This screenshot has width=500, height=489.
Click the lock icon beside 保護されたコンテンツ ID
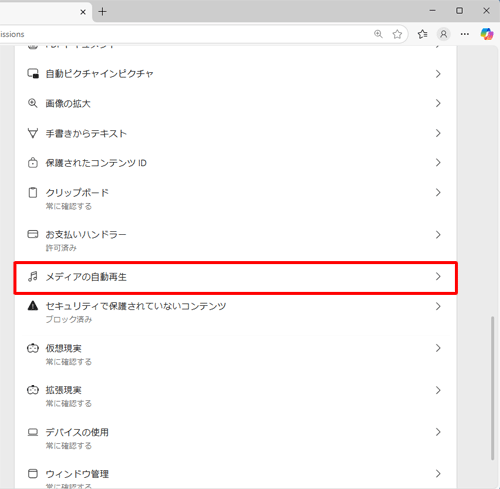click(33, 163)
